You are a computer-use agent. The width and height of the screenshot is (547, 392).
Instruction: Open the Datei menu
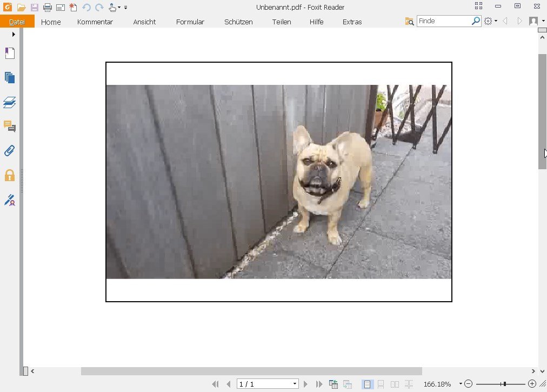coord(17,22)
